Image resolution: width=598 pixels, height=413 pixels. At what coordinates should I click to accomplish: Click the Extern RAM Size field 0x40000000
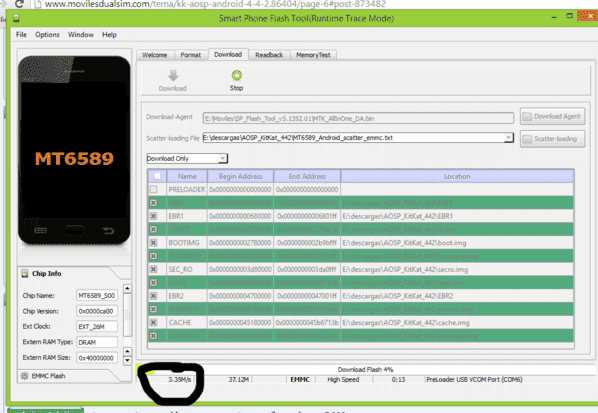(x=97, y=358)
